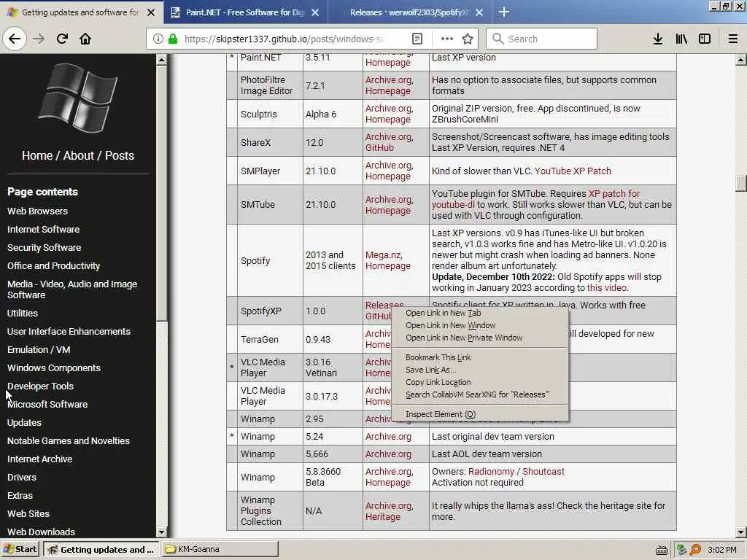
Task: Select Search CollabVM SearXNG for Releases
Action: (477, 394)
